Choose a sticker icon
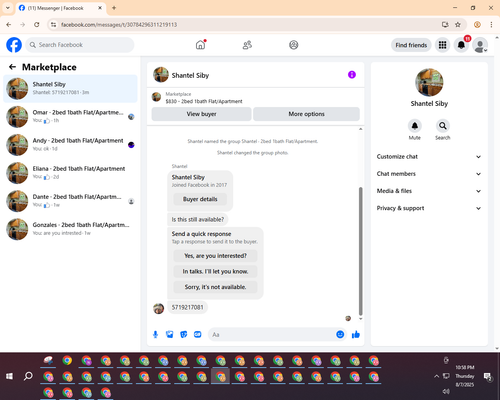 184,334
